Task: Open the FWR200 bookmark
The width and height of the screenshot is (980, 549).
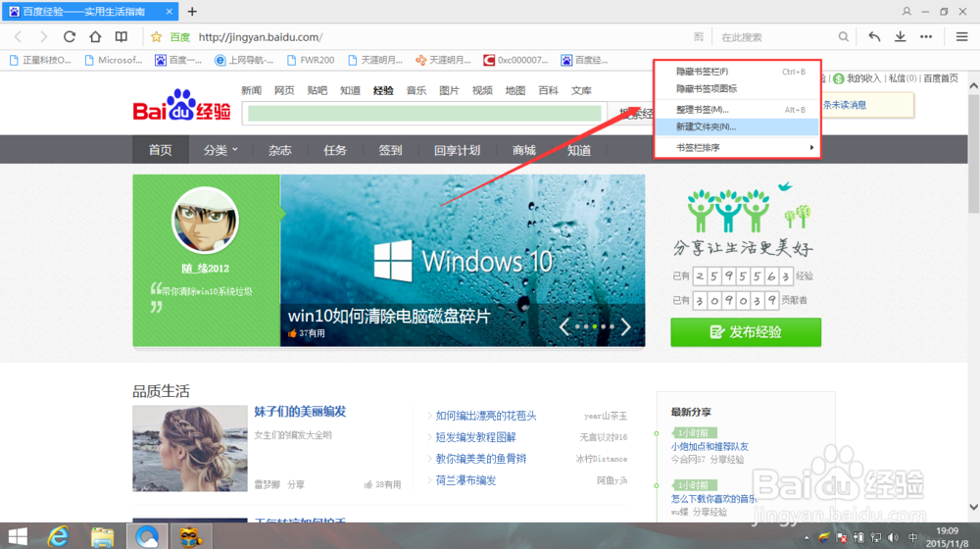Action: pos(311,60)
